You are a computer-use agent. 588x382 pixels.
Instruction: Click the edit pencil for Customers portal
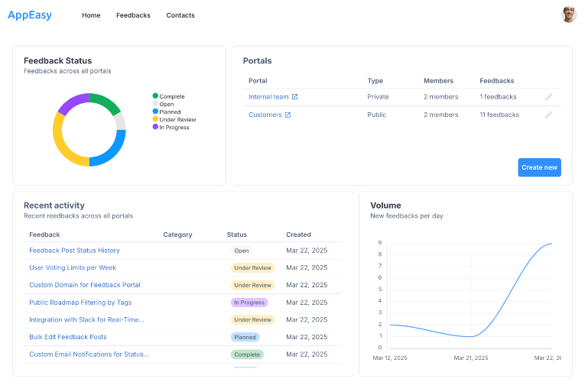click(548, 115)
